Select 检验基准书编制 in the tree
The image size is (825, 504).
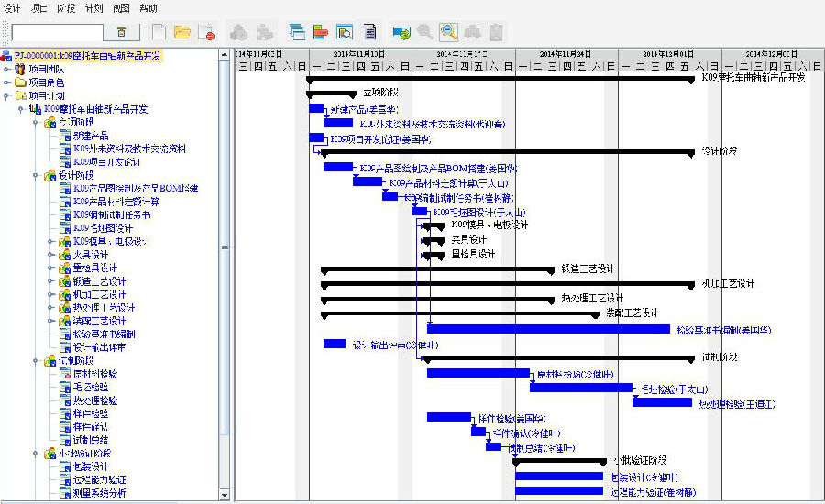click(104, 334)
